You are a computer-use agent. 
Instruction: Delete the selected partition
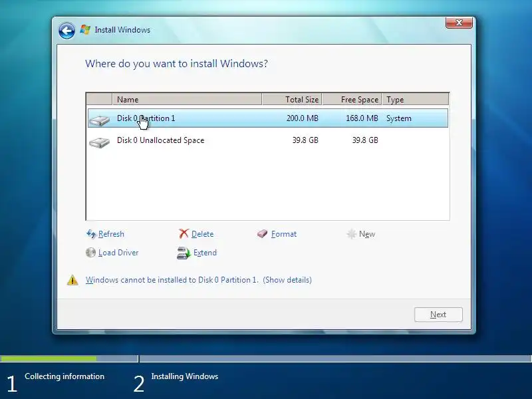point(203,234)
